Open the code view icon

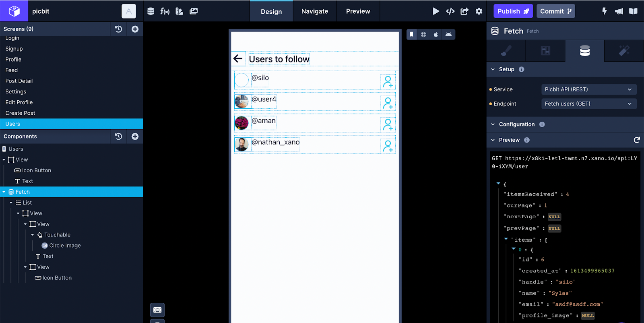[x=450, y=11]
